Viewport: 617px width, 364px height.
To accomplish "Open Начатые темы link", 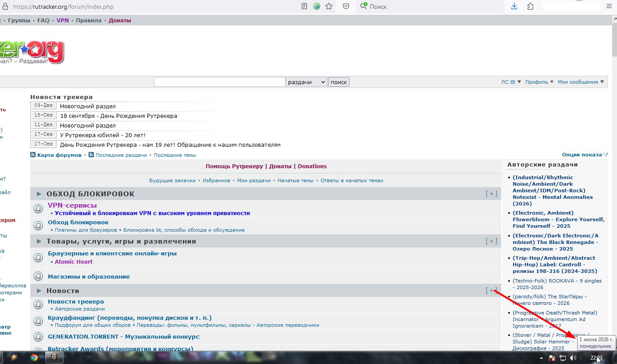I will pyautogui.click(x=296, y=180).
